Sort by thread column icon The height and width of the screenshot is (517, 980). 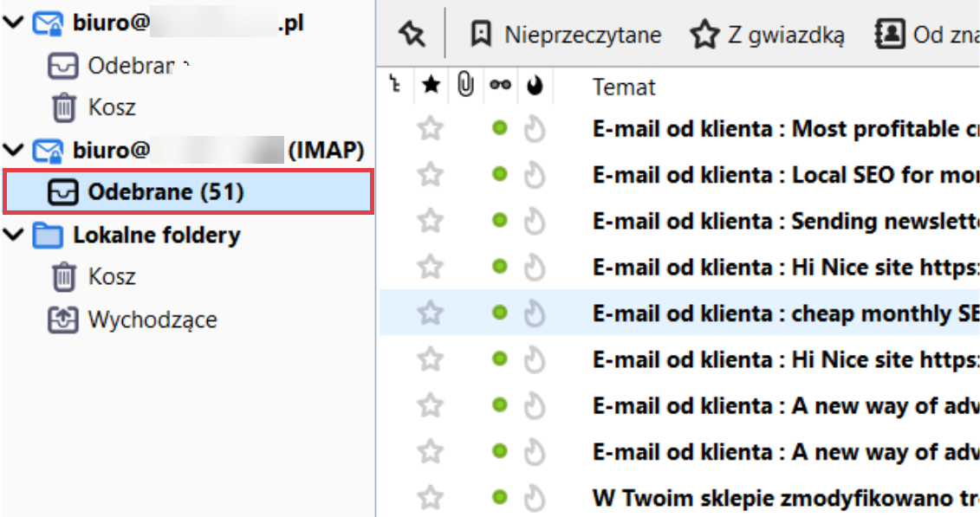point(395,86)
